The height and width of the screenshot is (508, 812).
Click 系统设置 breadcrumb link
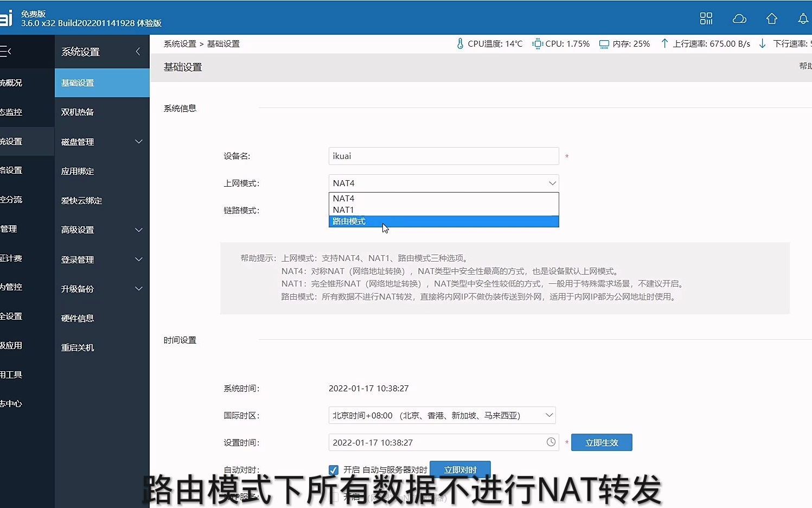coord(180,44)
